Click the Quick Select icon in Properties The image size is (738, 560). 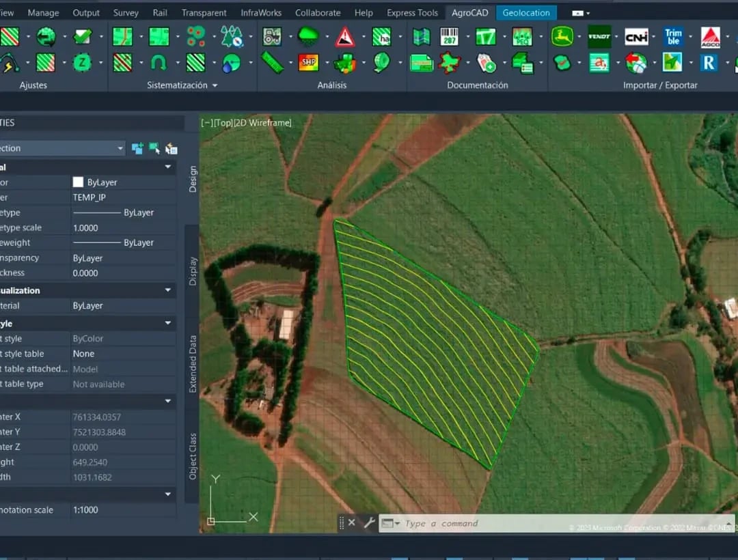click(x=172, y=149)
